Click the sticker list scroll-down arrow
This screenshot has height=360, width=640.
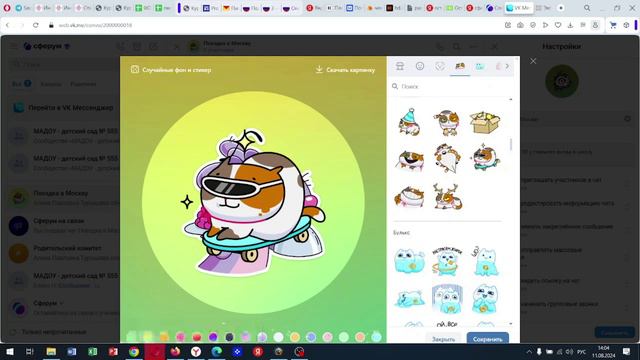pos(511,324)
